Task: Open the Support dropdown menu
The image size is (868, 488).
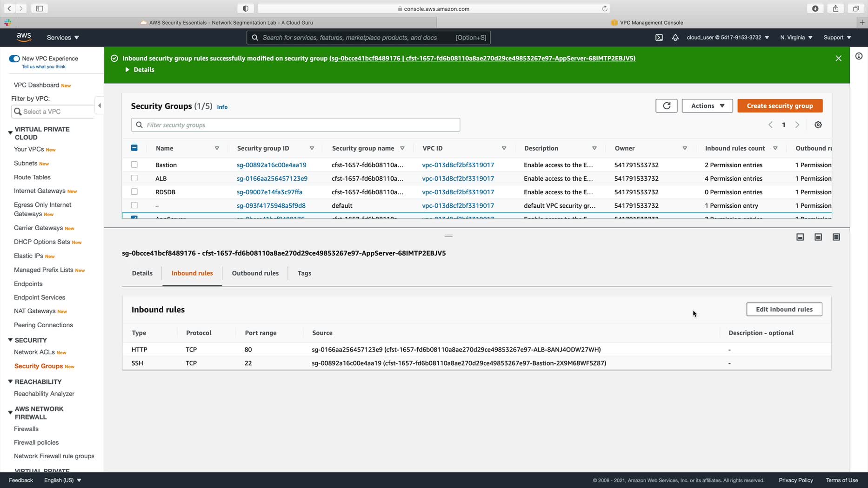Action: (837, 38)
